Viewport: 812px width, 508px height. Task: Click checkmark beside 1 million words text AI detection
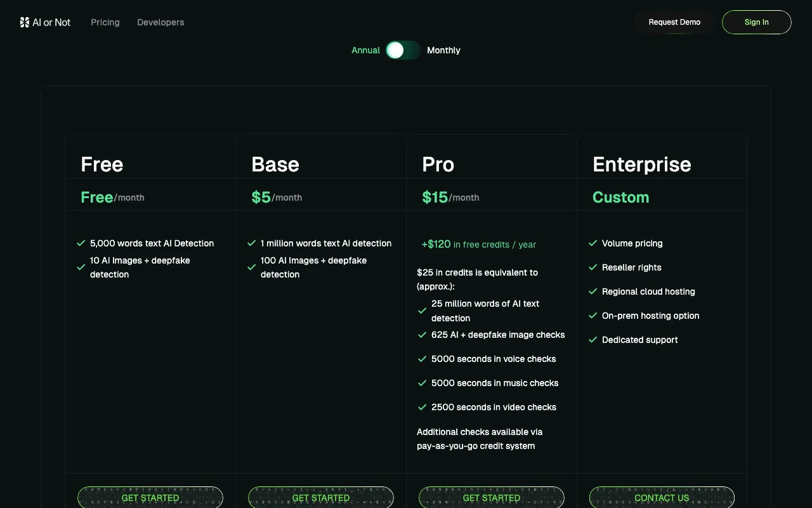[x=252, y=243]
